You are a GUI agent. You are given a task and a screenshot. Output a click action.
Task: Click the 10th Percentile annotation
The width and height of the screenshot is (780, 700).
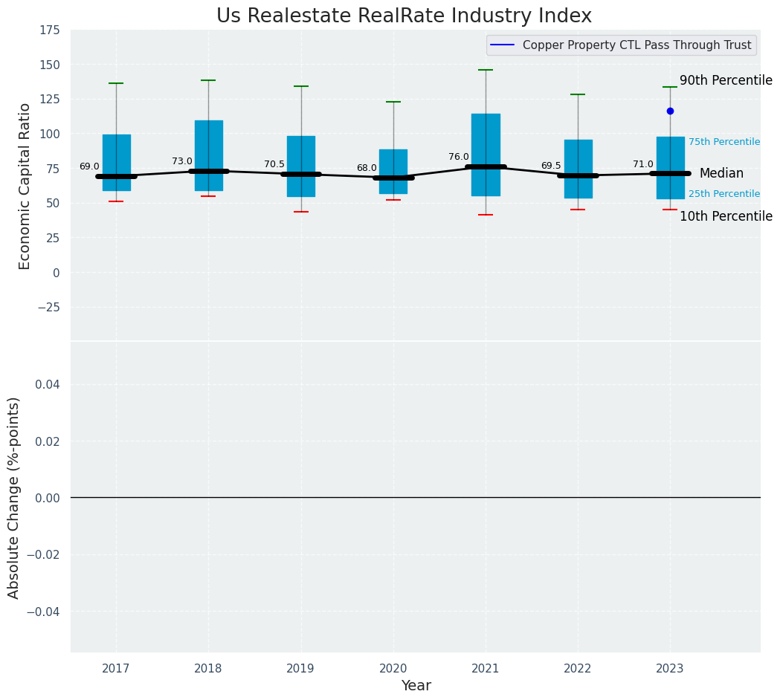pos(726,217)
